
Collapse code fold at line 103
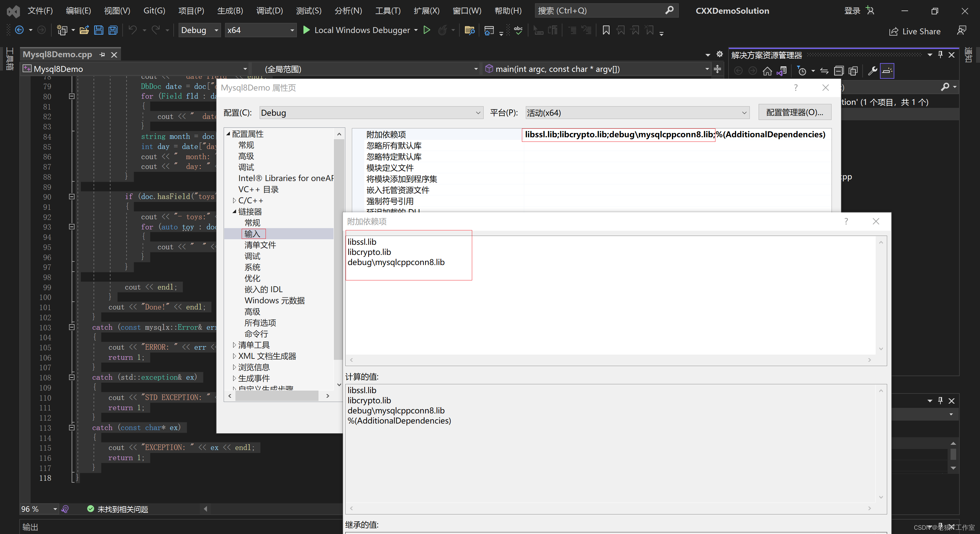point(72,327)
